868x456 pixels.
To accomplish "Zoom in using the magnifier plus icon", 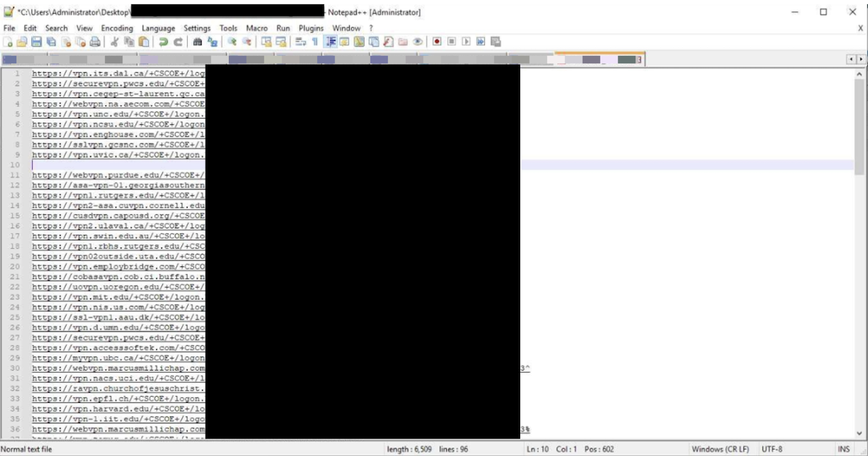I will [x=232, y=41].
